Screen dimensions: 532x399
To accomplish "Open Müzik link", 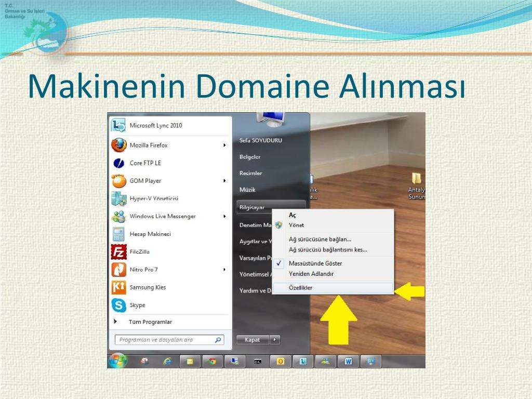I will click(x=247, y=190).
